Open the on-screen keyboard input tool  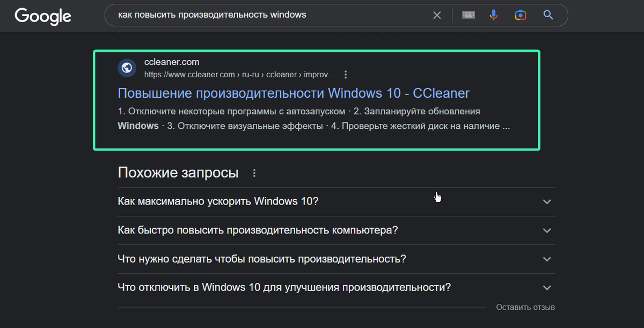pyautogui.click(x=469, y=15)
